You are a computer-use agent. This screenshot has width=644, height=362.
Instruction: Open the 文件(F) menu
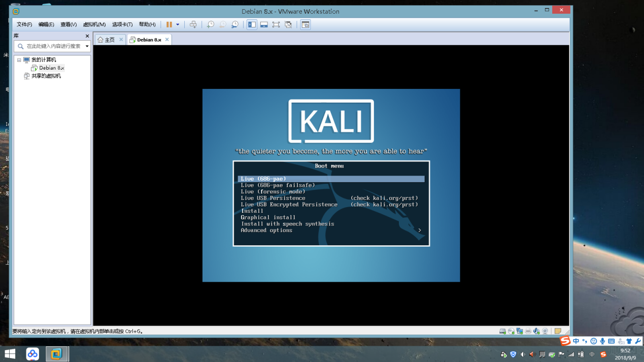pyautogui.click(x=24, y=24)
